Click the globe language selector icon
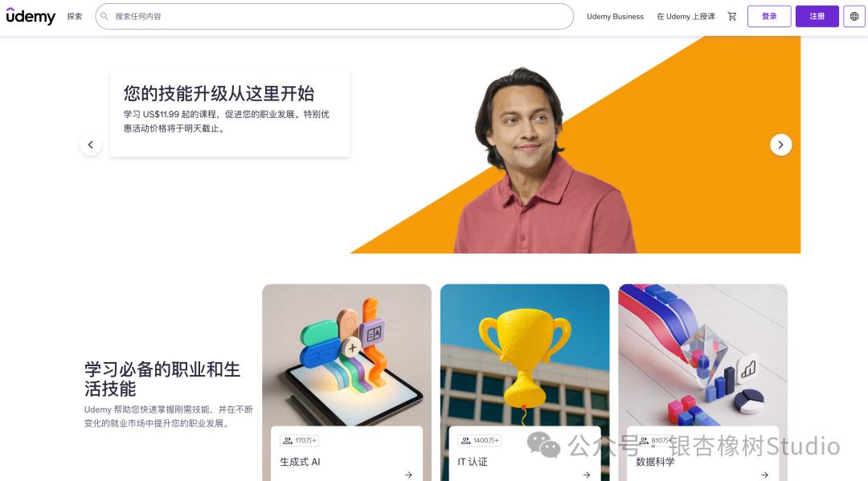This screenshot has height=481, width=868. [854, 17]
